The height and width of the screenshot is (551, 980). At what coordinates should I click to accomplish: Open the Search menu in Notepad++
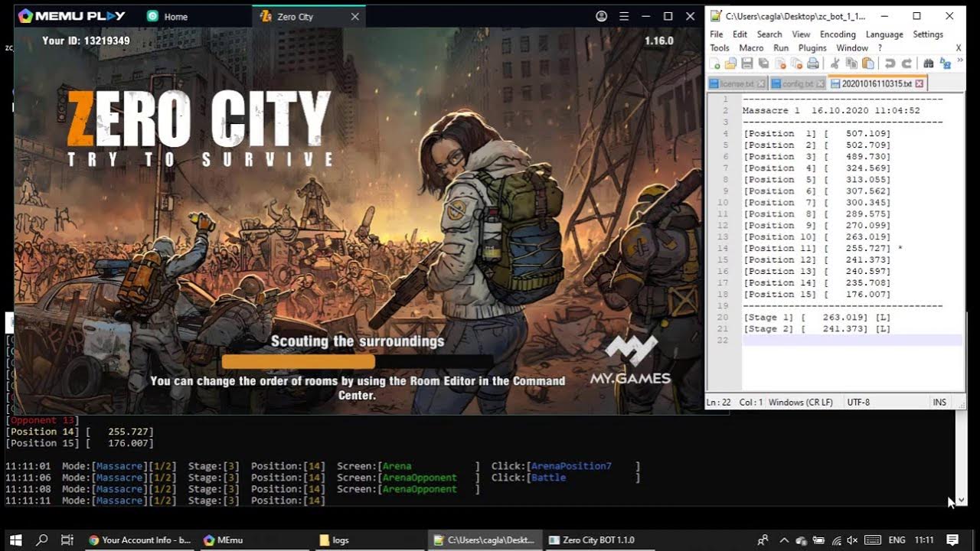tap(769, 34)
